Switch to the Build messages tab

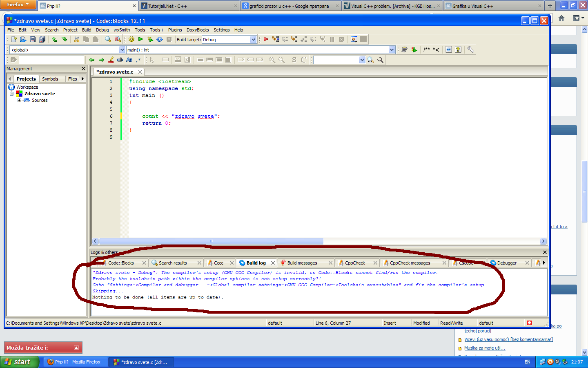(x=302, y=263)
